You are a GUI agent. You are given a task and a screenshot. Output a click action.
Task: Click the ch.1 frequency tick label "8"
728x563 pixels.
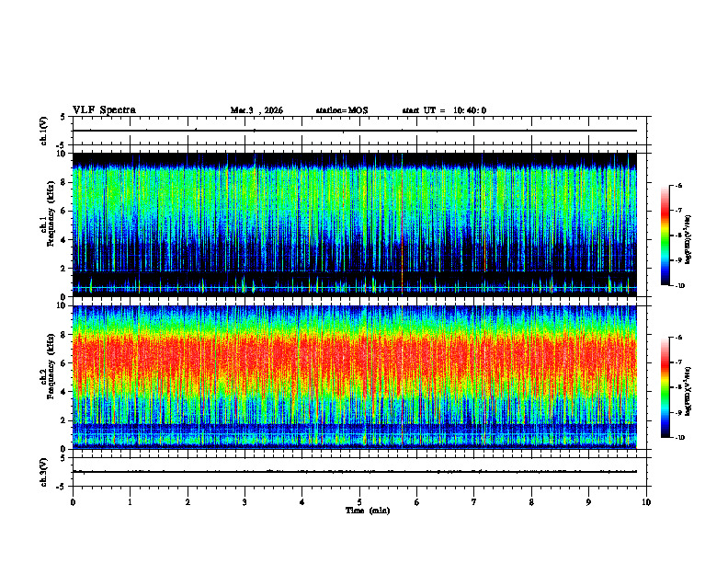pyautogui.click(x=64, y=182)
